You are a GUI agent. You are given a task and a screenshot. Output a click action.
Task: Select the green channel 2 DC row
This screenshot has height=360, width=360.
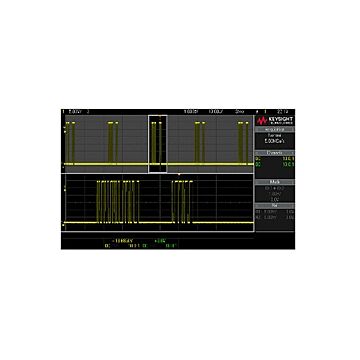coord(275,163)
